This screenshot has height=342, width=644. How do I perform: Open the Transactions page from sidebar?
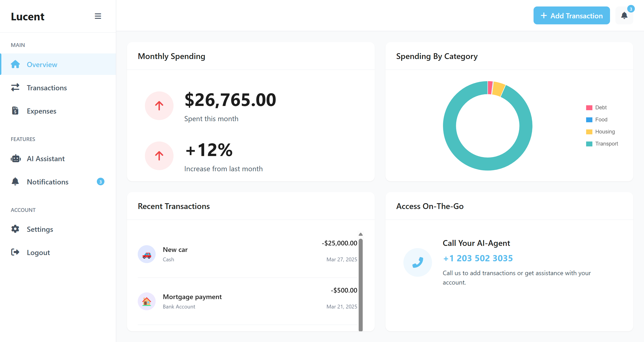(x=47, y=88)
